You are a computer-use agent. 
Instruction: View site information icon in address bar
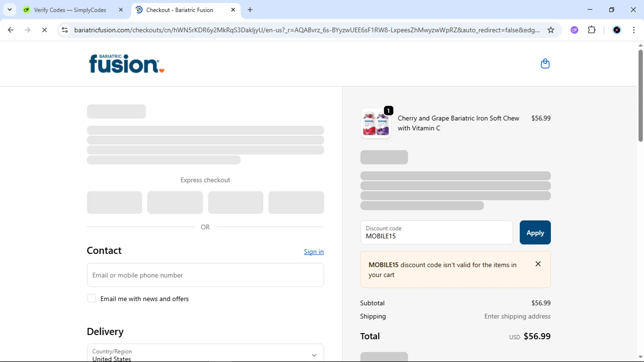click(65, 30)
